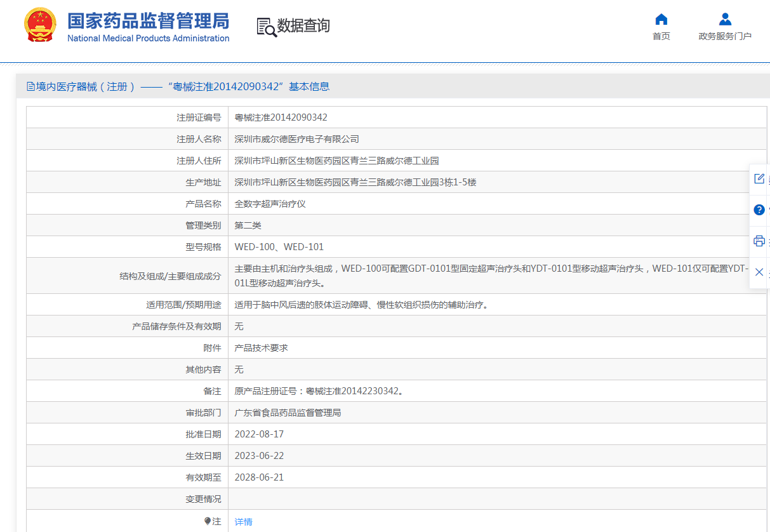
Task: Open the 政务服务门户 person icon
Action: tap(725, 19)
